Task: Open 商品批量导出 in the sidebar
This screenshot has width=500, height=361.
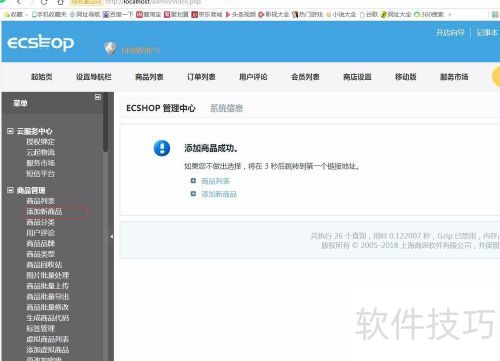Action: point(48,297)
